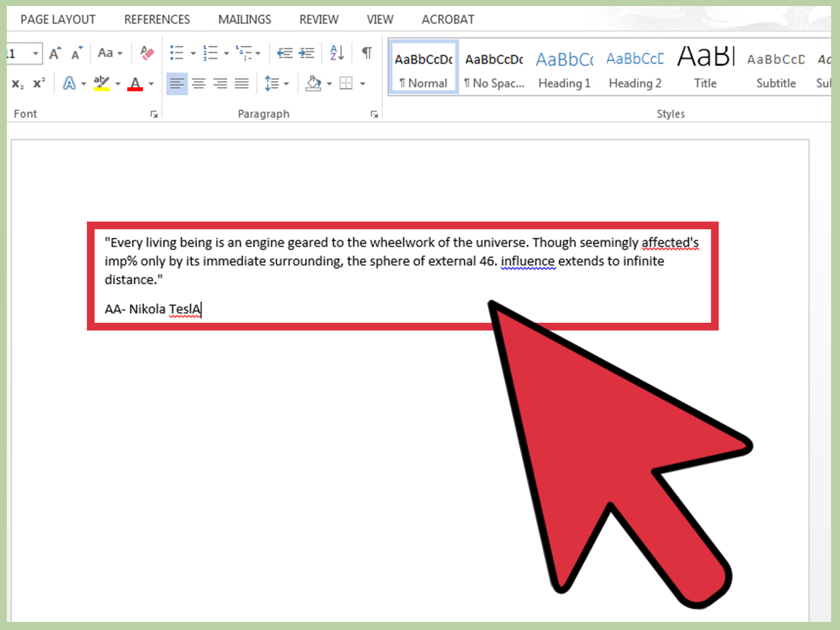This screenshot has height=630, width=840.
Task: Apply text effects with outlined A icon
Action: (69, 83)
